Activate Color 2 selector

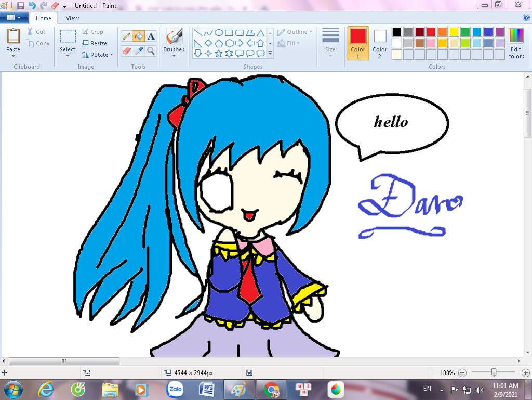(380, 43)
